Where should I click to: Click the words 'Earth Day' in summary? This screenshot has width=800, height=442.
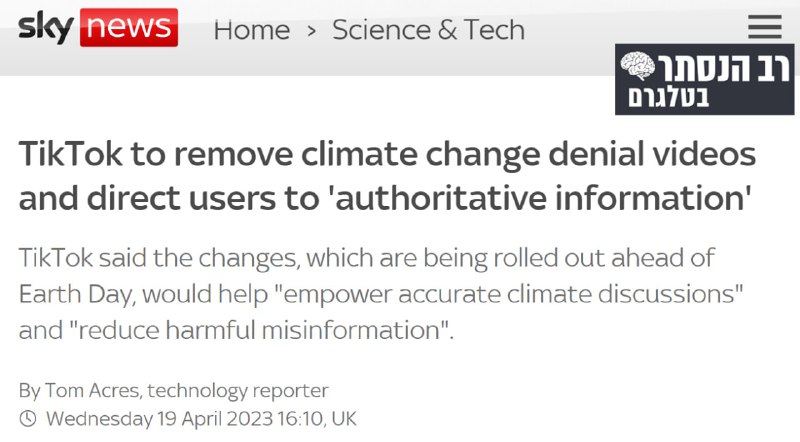click(78, 293)
